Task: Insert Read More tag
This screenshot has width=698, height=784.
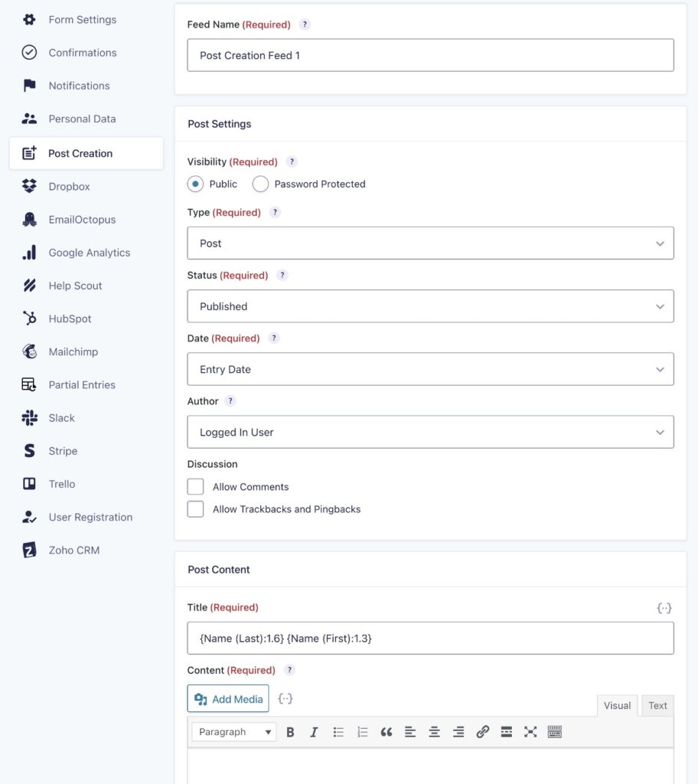Action: coord(507,732)
